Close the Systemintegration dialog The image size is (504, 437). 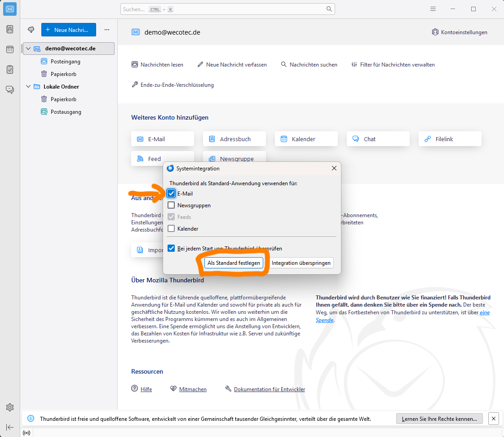pyautogui.click(x=334, y=168)
